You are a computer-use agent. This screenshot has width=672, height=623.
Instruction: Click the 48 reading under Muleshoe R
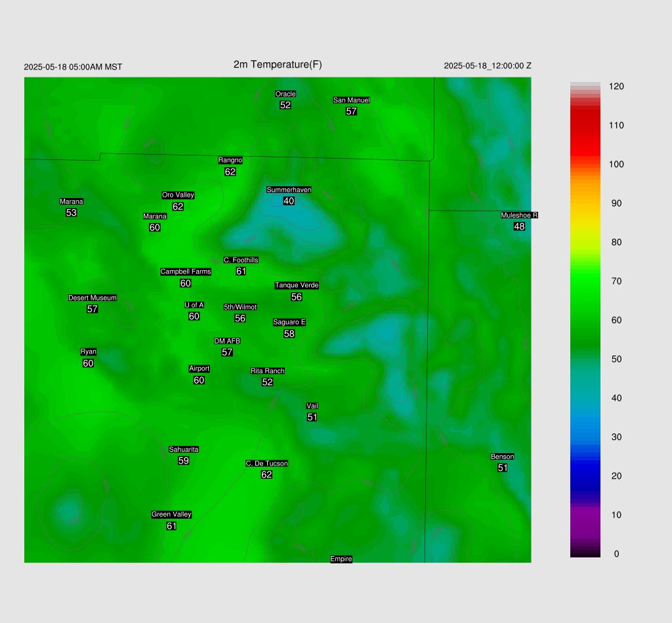[520, 226]
